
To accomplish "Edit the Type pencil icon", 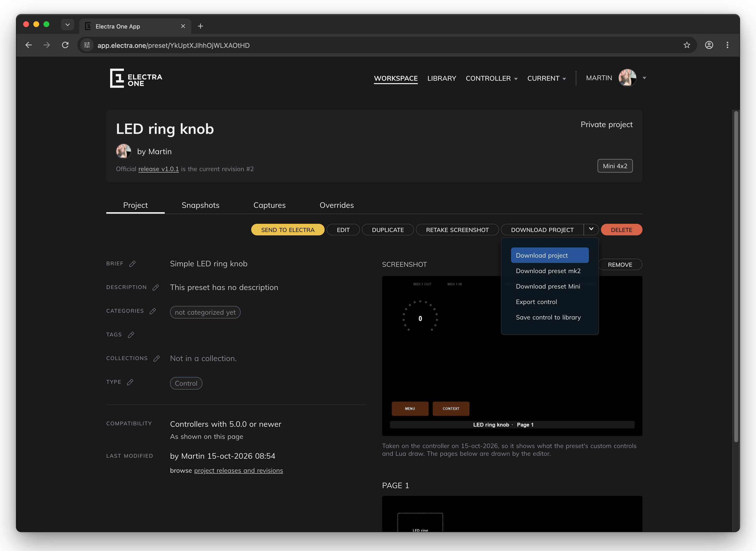I will [x=130, y=382].
